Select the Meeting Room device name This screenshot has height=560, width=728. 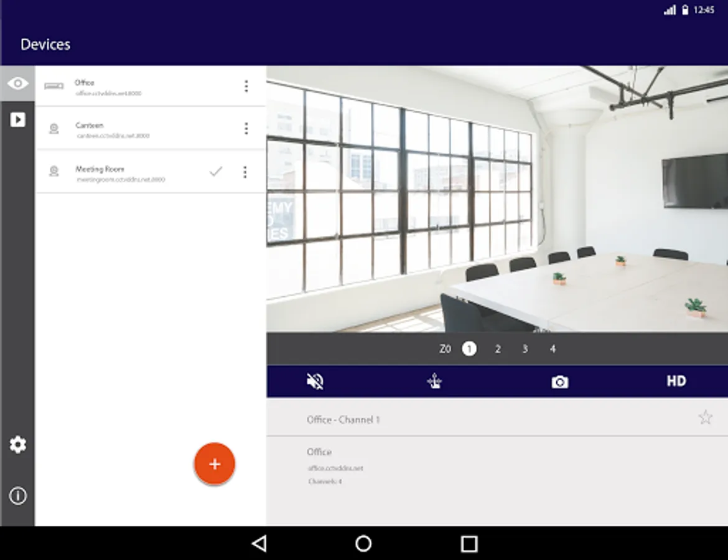click(x=100, y=169)
